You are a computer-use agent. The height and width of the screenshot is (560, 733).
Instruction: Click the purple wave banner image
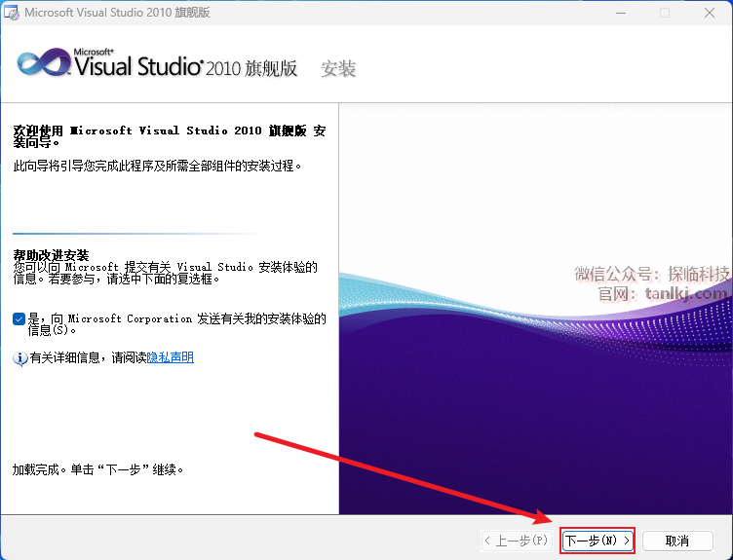click(534, 409)
